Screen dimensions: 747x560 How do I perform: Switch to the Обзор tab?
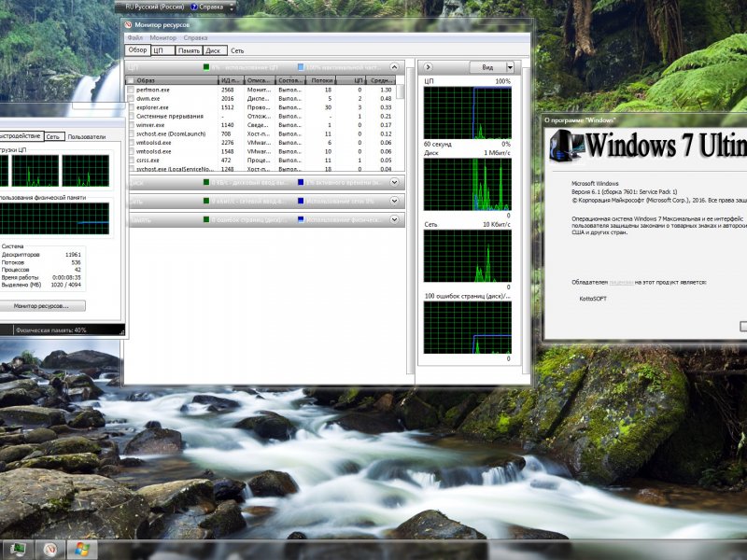(x=137, y=50)
